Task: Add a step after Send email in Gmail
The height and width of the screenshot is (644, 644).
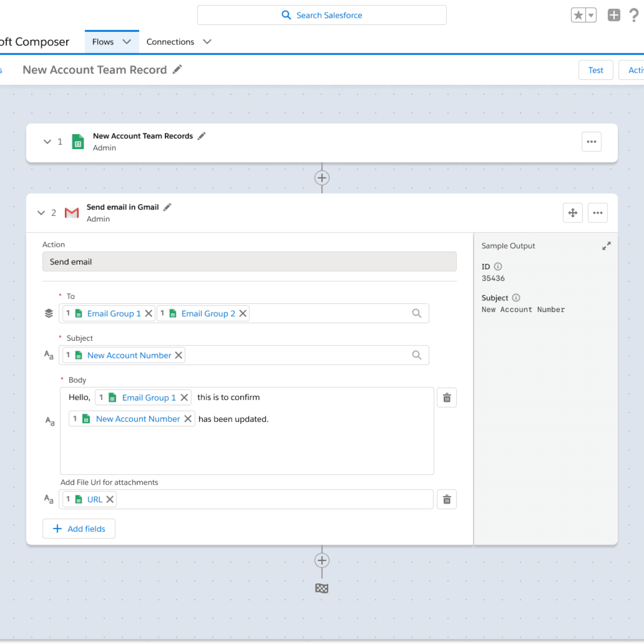Action: tap(322, 561)
